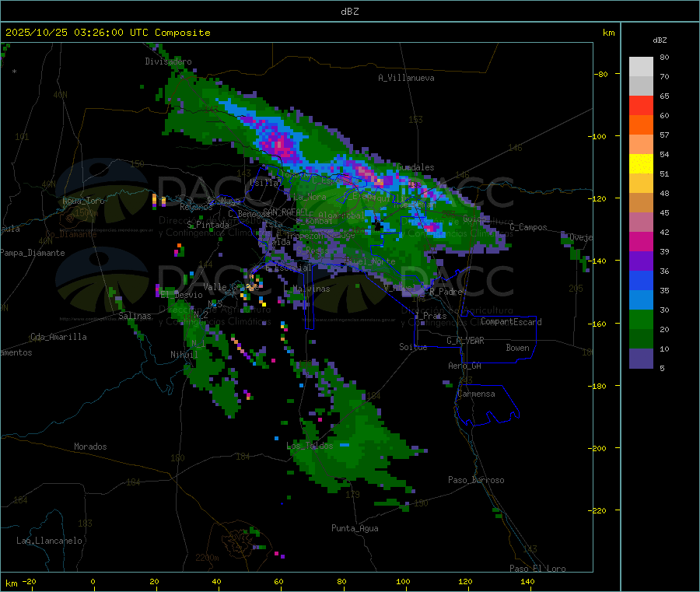Select the Cda_Amarilla label
The width and height of the screenshot is (700, 592).
pos(58,337)
